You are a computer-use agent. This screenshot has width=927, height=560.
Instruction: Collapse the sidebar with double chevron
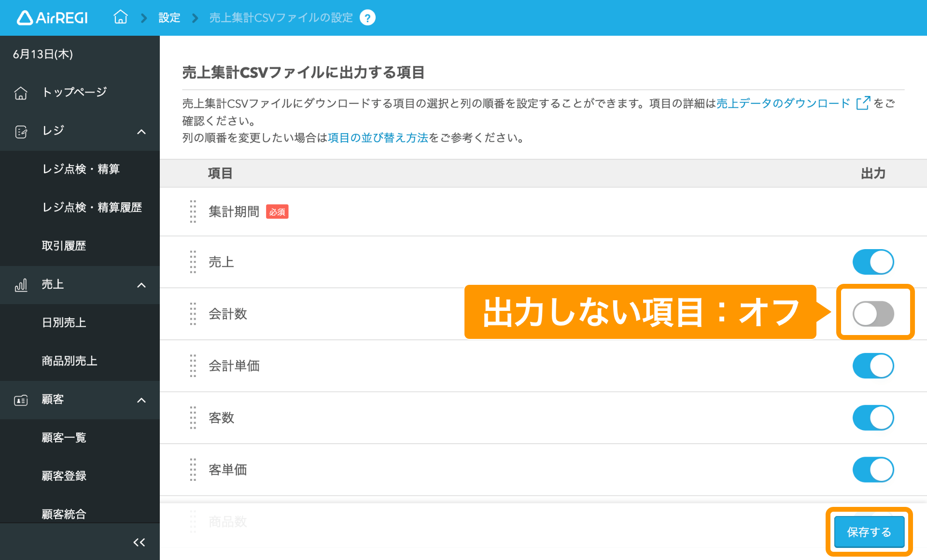pos(139,542)
